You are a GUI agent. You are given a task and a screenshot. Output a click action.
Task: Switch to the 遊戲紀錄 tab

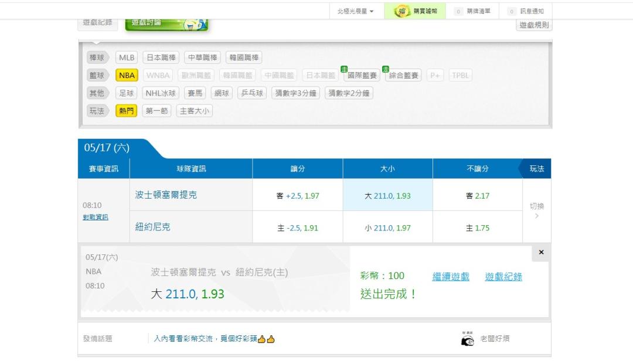click(x=98, y=23)
